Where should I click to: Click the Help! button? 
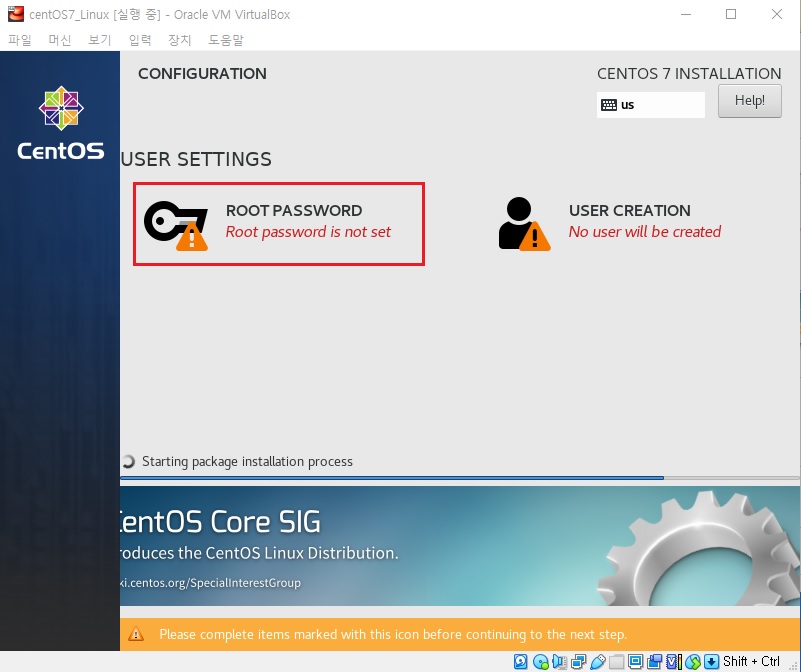pyautogui.click(x=749, y=101)
